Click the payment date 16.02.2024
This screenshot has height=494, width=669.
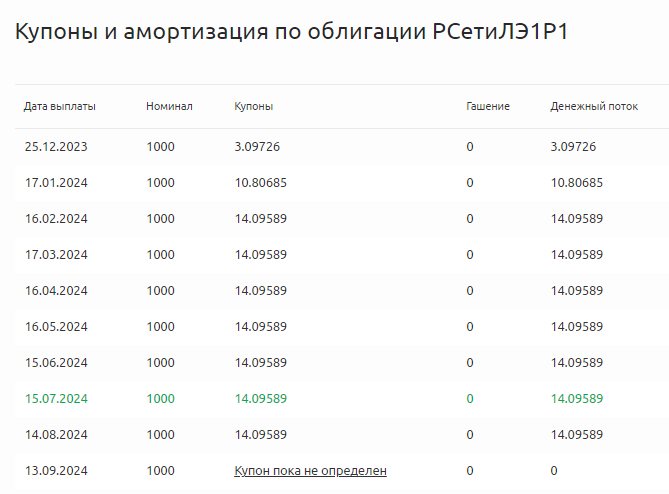[56, 219]
